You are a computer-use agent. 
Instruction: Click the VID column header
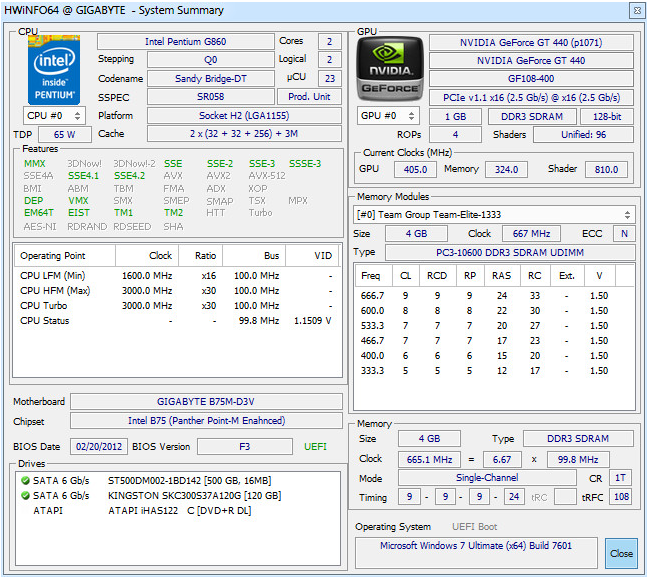[312, 256]
